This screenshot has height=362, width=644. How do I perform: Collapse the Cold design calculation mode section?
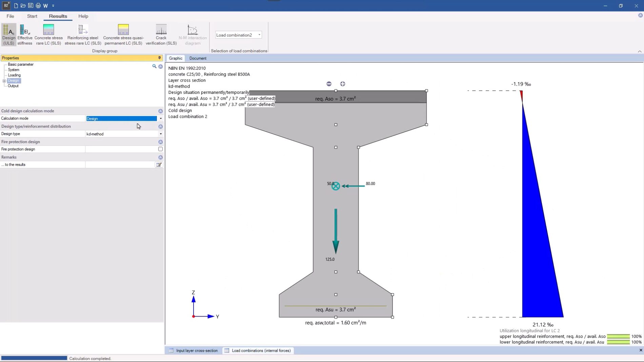(160, 111)
